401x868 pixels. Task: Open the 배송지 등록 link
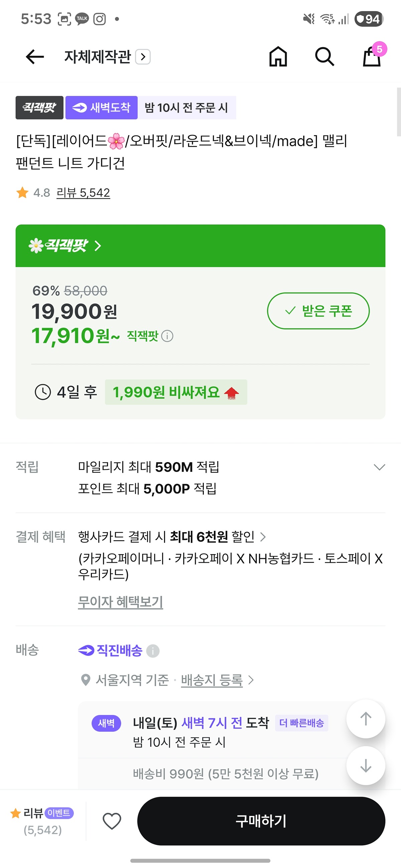pyautogui.click(x=212, y=680)
